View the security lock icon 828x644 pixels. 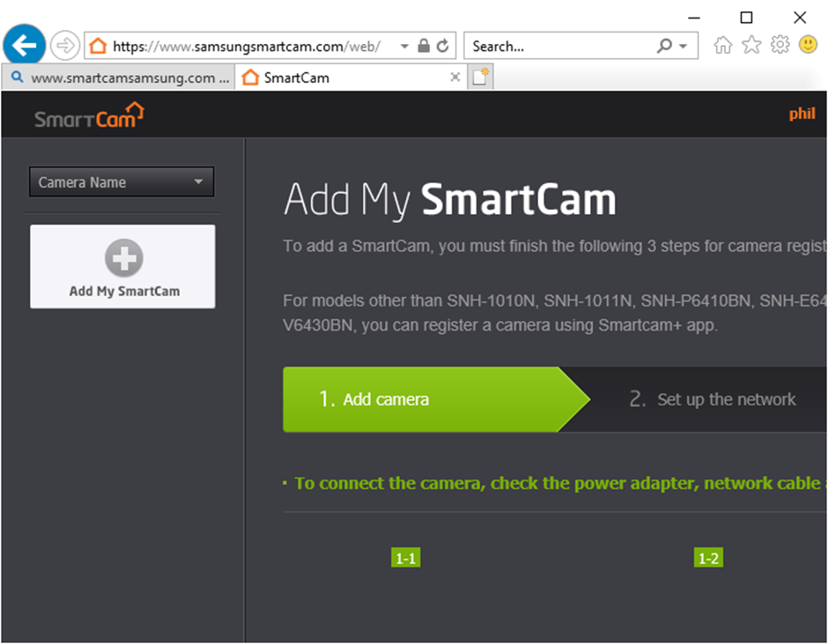424,46
